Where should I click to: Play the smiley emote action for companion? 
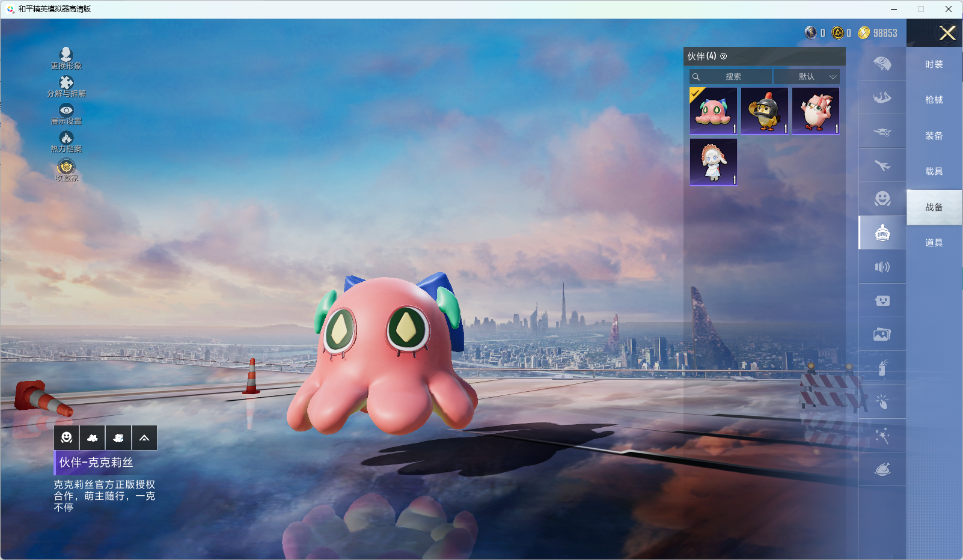pos(67,438)
